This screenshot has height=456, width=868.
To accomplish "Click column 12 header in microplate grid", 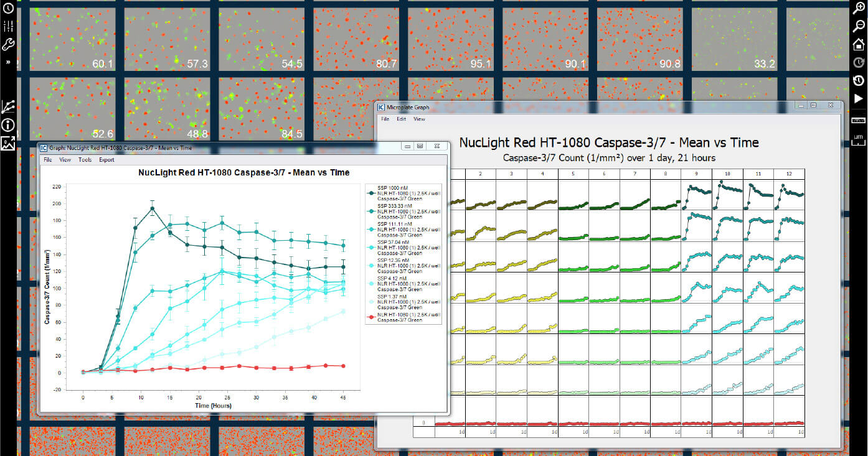I will click(x=789, y=174).
